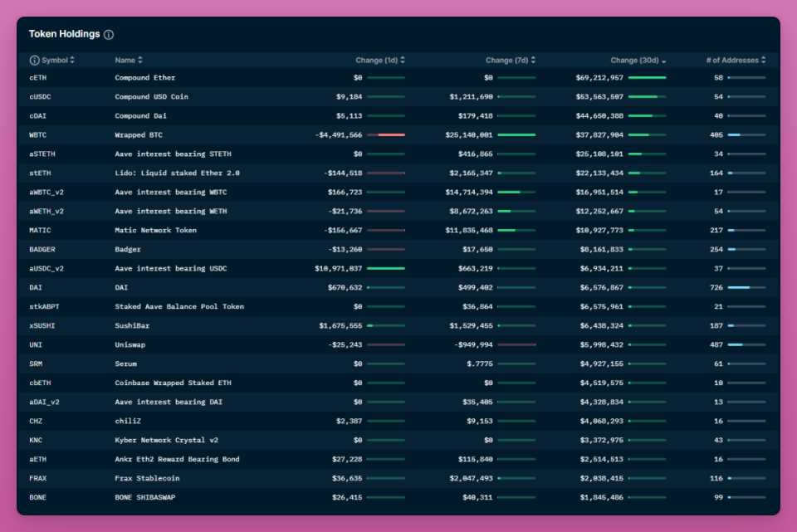This screenshot has height=532, width=797.
Task: Select the Compound Ether token name
Action: (x=145, y=77)
